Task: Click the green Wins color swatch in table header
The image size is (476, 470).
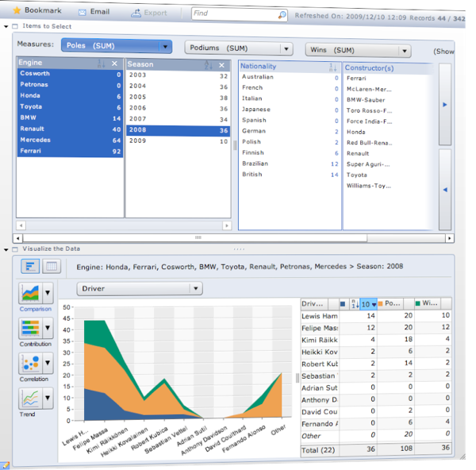Action: coord(418,303)
